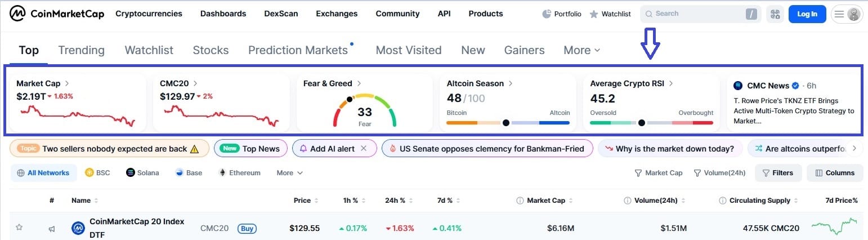This screenshot has height=240, width=868.
Task: Filter by Solana network
Action: tap(142, 173)
